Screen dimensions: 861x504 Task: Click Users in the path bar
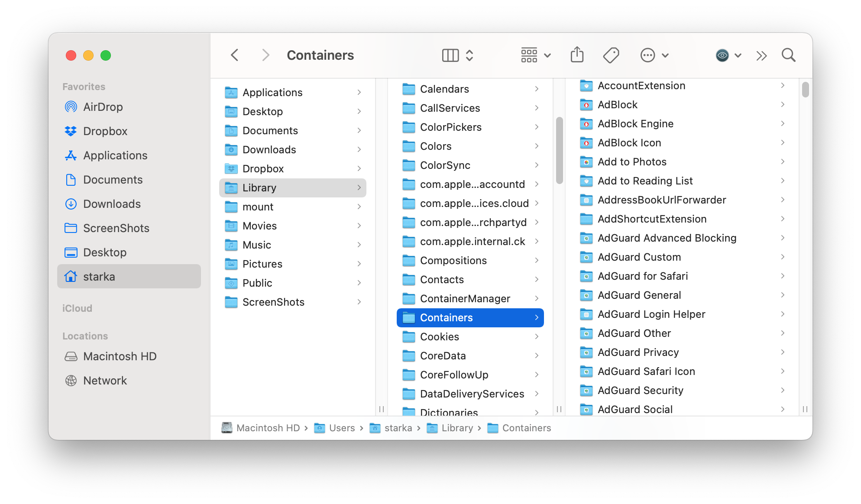pos(334,428)
